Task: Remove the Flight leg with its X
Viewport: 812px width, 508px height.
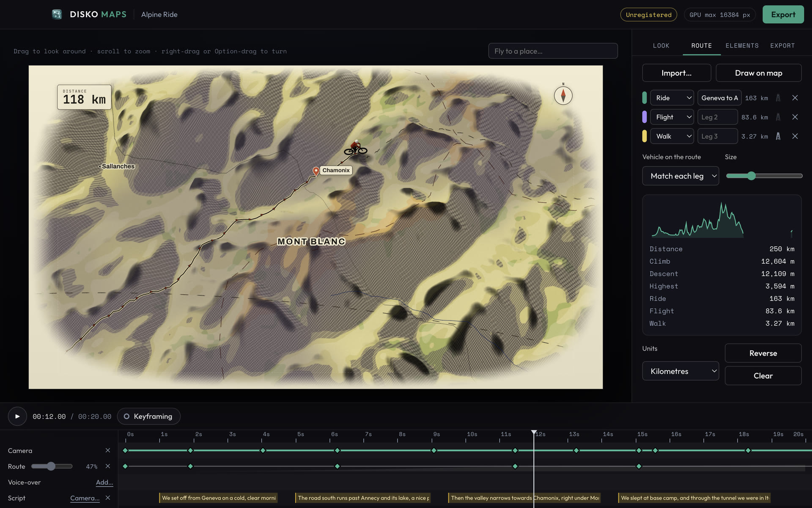Action: pos(795,117)
